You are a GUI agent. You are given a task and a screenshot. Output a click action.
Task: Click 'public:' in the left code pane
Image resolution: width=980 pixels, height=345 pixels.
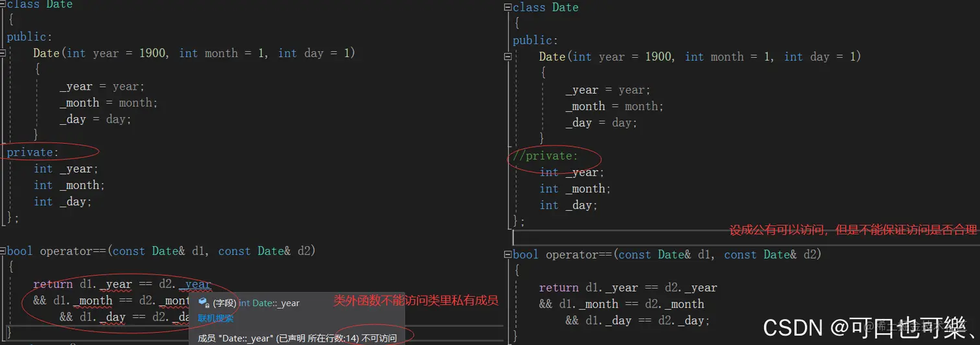(x=29, y=37)
